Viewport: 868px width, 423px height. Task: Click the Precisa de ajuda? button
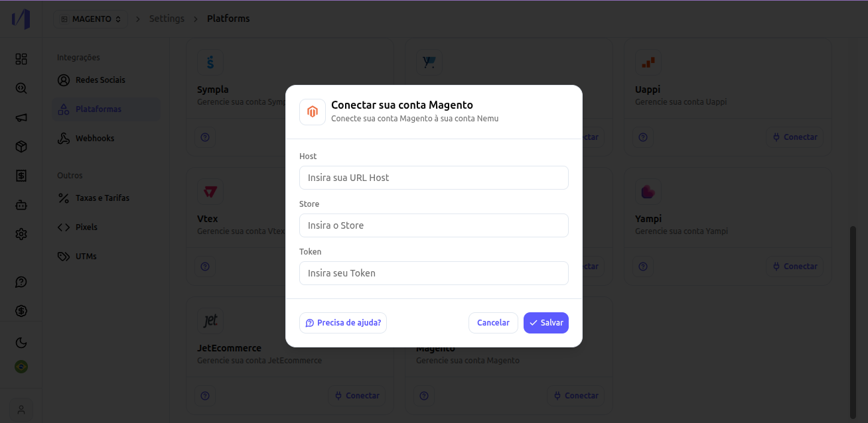343,323
